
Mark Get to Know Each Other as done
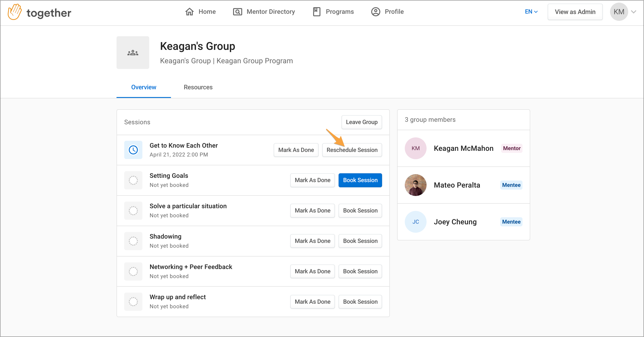296,150
